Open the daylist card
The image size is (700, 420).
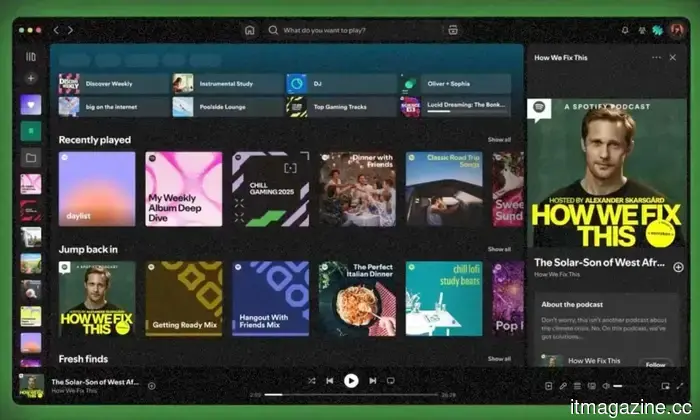click(97, 189)
